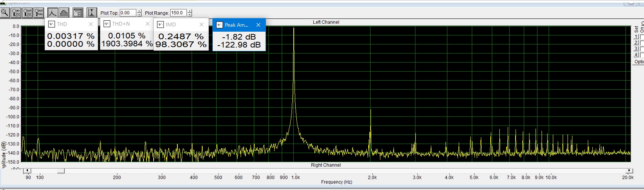Toggle the On checkbox for marker 1
The height and width of the screenshot is (190, 644).
pos(642,37)
